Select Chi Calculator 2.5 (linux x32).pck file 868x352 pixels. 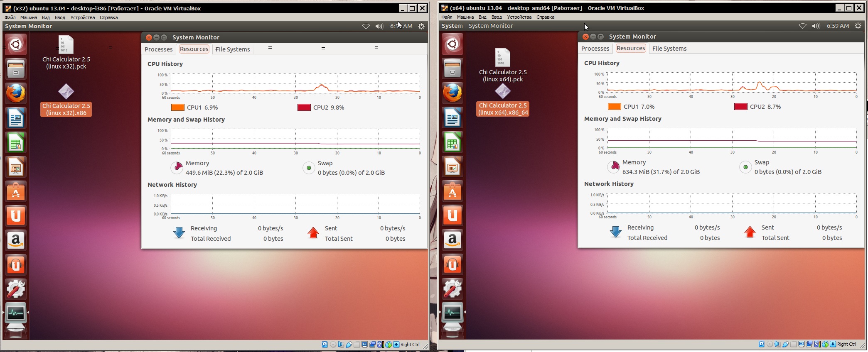(x=66, y=52)
